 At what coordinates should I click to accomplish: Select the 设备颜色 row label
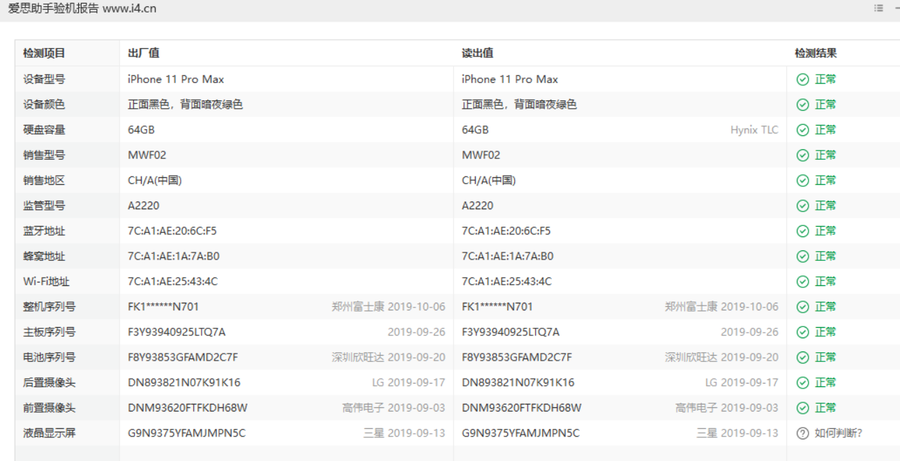pyautogui.click(x=44, y=104)
